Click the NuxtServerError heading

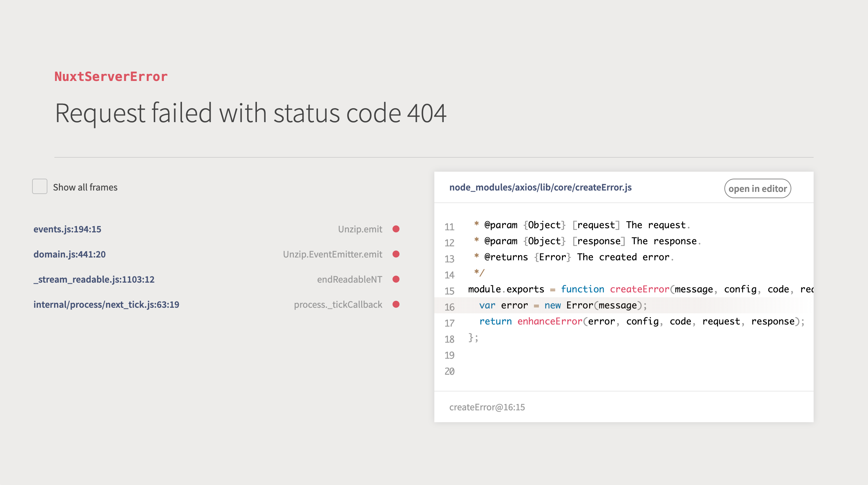(111, 76)
